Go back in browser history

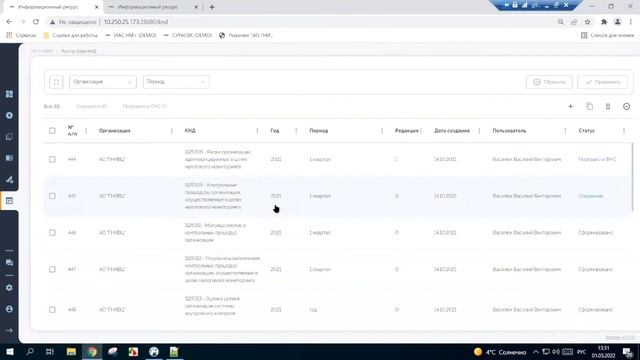tap(9, 22)
